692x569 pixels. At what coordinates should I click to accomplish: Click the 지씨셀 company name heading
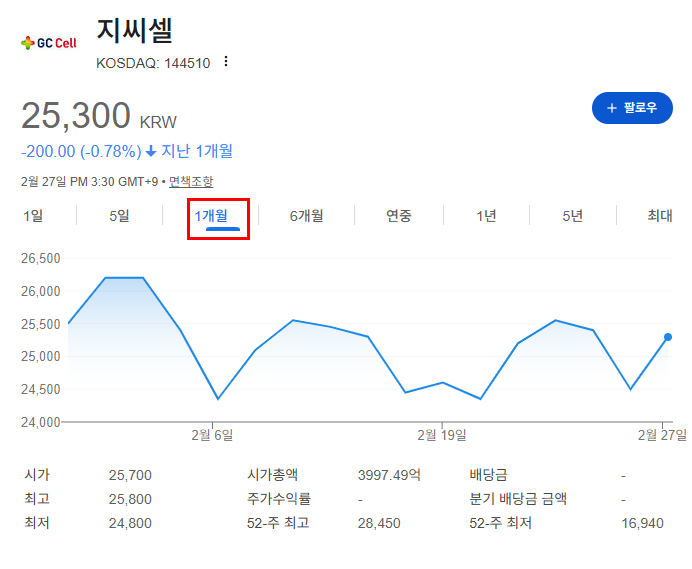pos(135,30)
